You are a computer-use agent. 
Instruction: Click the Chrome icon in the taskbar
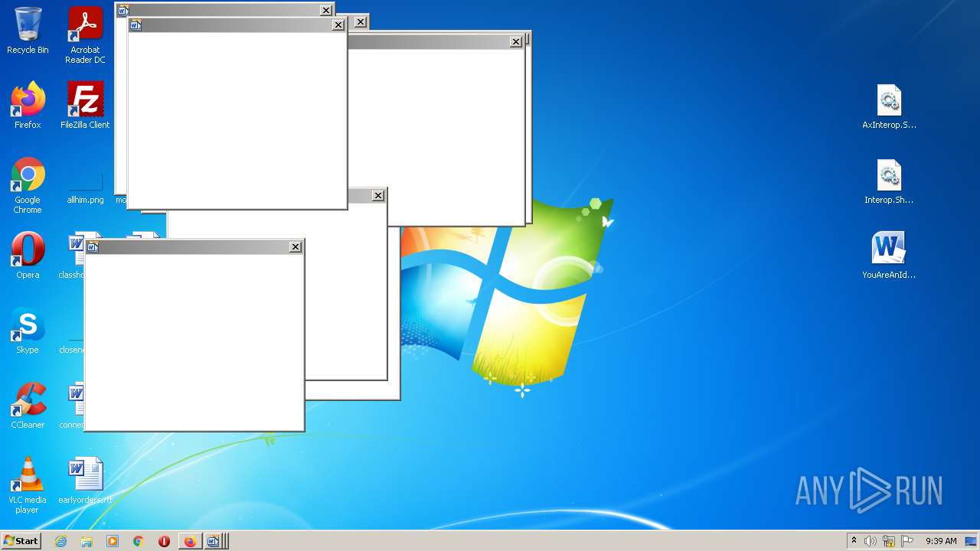pyautogui.click(x=139, y=541)
